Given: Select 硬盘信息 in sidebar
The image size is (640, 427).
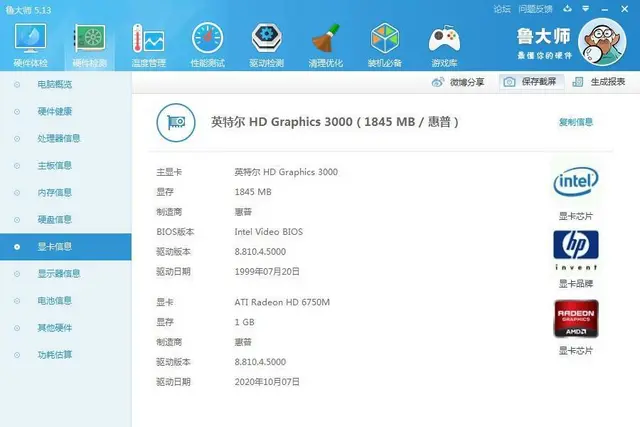Looking at the screenshot, I should [x=66, y=220].
